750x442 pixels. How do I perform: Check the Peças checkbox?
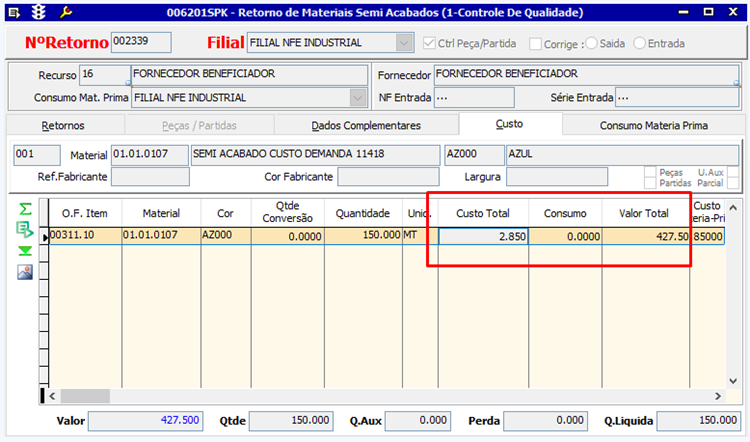(650, 172)
